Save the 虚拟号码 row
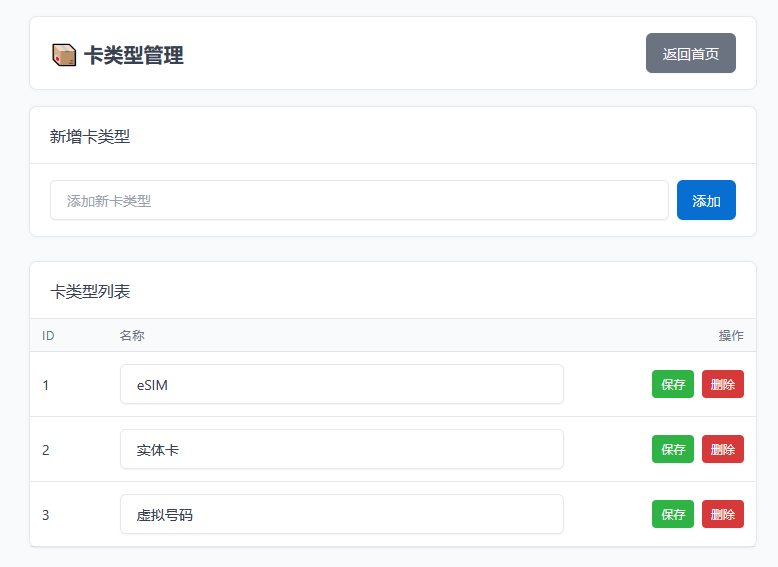Image resolution: width=778 pixels, height=567 pixels. [673, 514]
